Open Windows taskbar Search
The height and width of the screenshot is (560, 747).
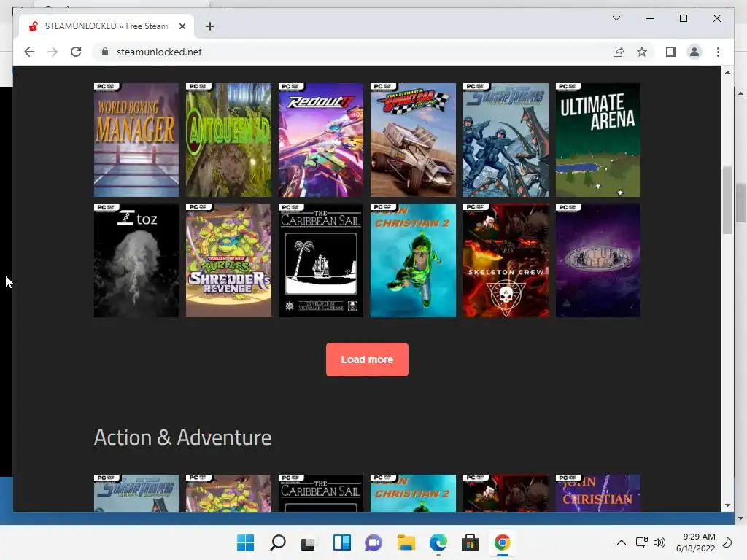[x=278, y=542]
